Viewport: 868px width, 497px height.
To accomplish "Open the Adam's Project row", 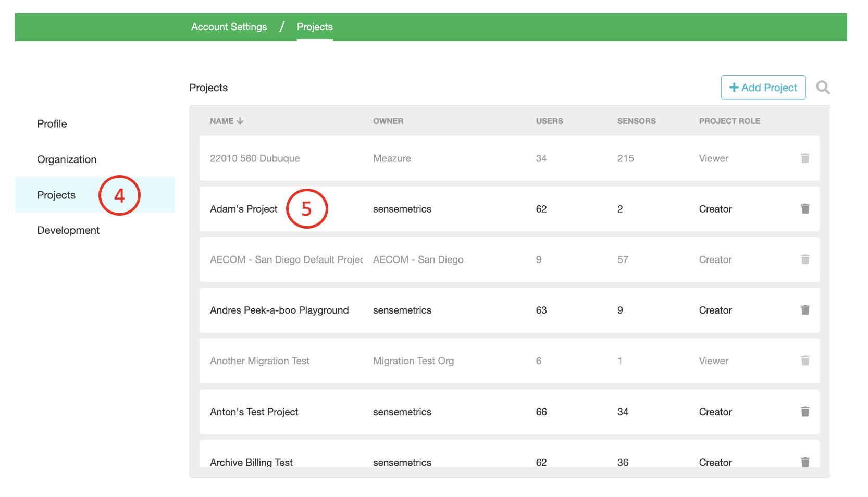I will (244, 209).
